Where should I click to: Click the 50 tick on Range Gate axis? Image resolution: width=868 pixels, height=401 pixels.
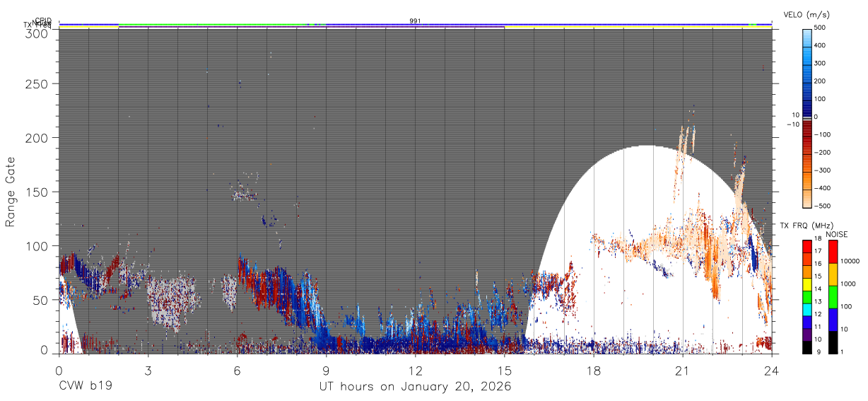[42, 300]
